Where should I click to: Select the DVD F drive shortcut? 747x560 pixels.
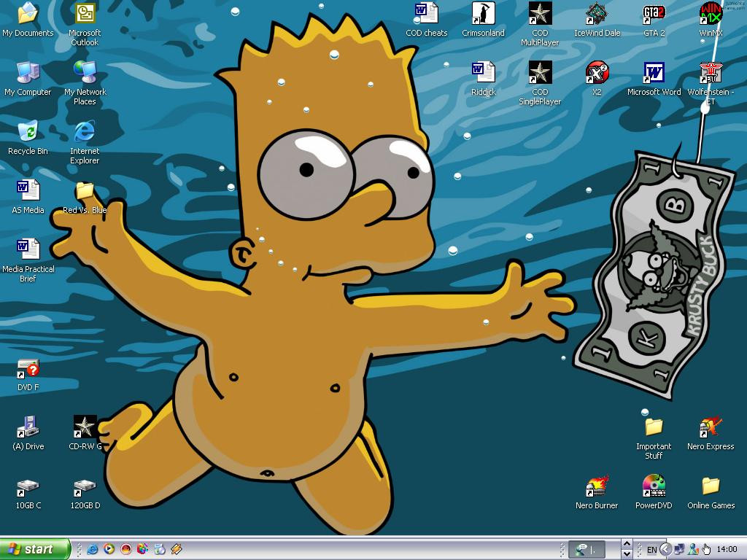tap(28, 376)
